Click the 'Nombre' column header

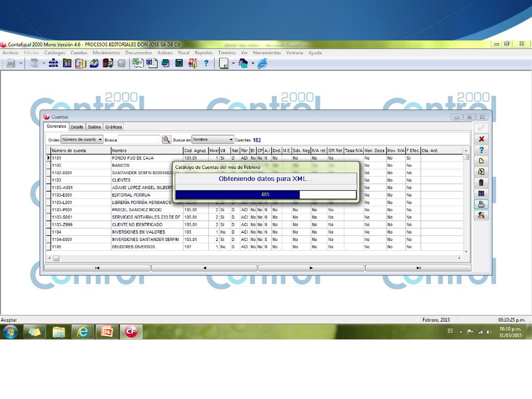tap(147, 150)
